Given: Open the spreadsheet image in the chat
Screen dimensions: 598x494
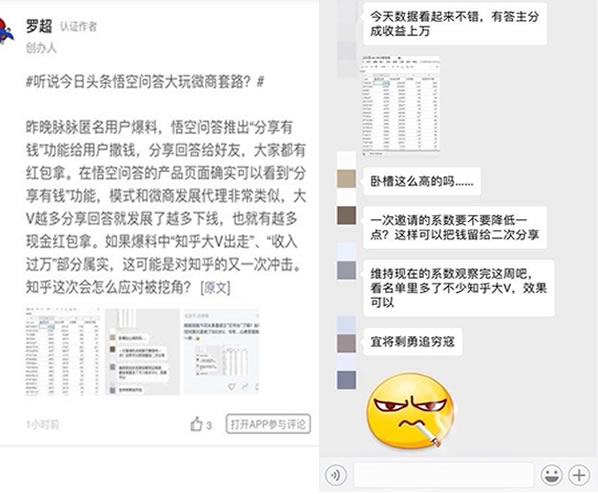Looking at the screenshot, I should coord(401,106).
